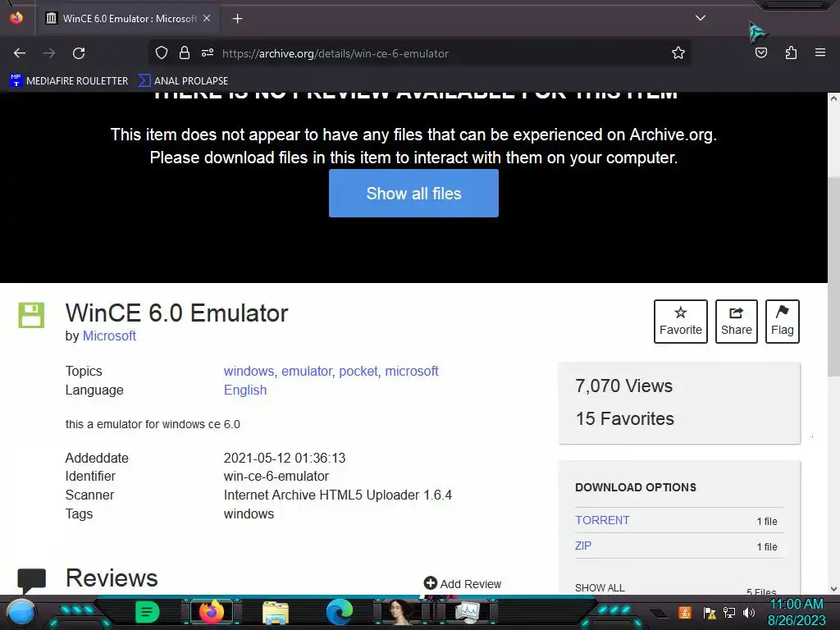Click Add Review plus link

pyautogui.click(x=463, y=584)
